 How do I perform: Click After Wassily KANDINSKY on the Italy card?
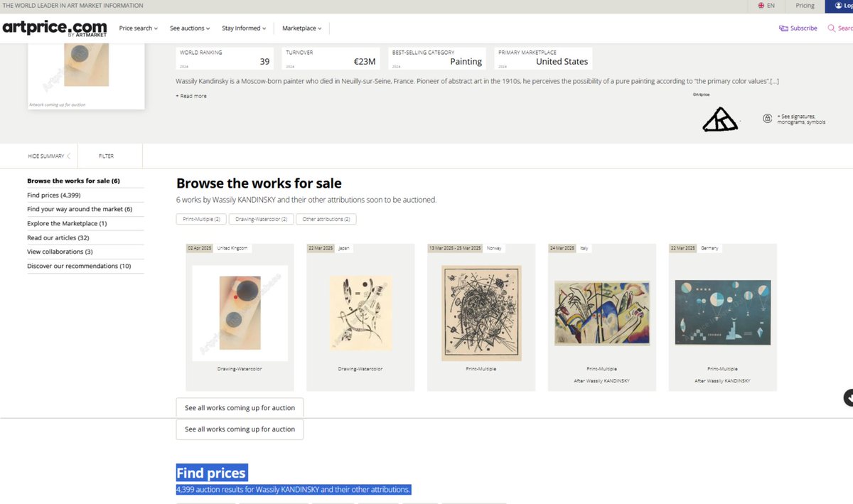pos(601,381)
